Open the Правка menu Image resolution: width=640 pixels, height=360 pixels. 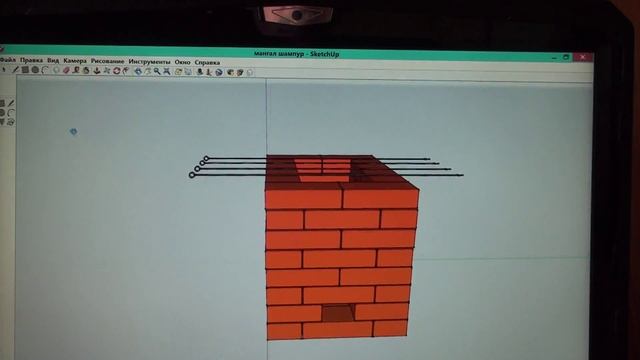(x=31, y=60)
